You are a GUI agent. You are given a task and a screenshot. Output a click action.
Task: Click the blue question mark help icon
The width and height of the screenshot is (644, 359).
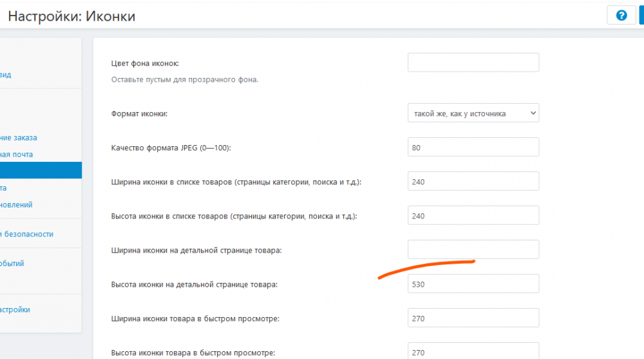(621, 15)
